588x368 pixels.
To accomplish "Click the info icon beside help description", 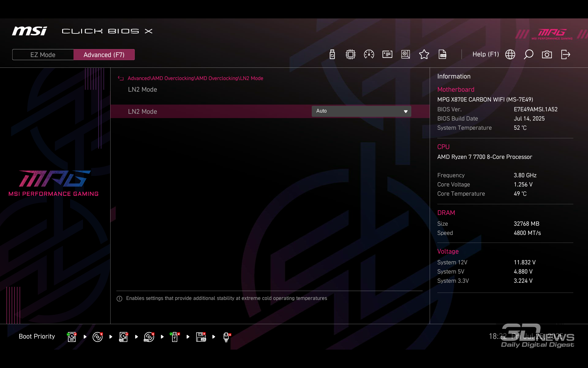I will (x=119, y=299).
